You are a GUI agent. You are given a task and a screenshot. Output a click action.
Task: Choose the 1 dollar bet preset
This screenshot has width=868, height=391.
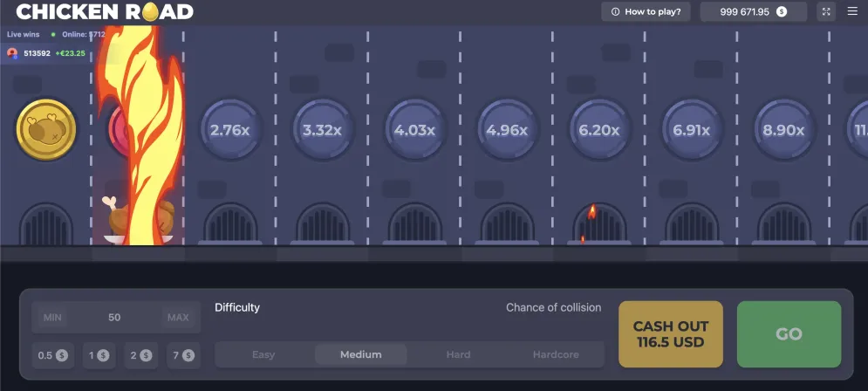[99, 355]
